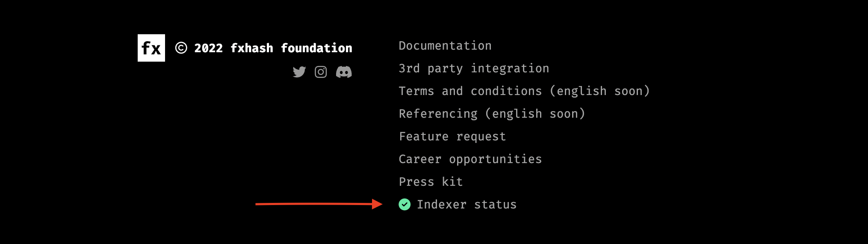This screenshot has height=244, width=868.
Task: Open the Press kit link
Action: (x=431, y=182)
